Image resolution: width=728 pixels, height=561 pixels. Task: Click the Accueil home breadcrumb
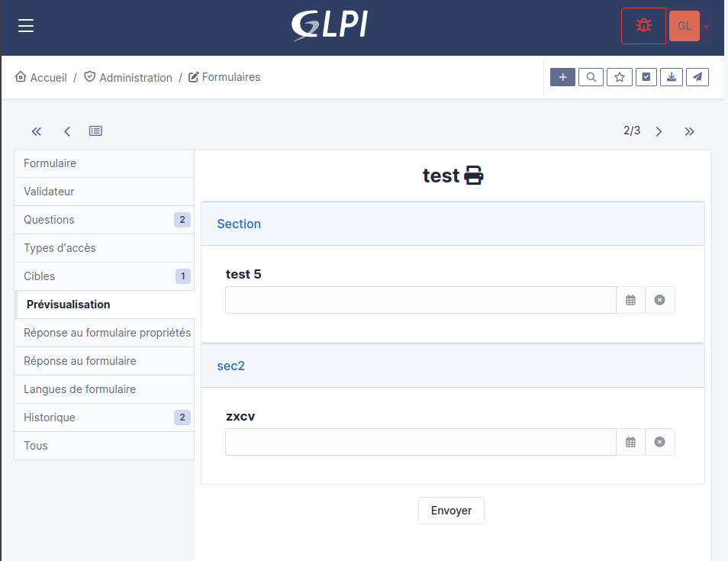pos(41,77)
